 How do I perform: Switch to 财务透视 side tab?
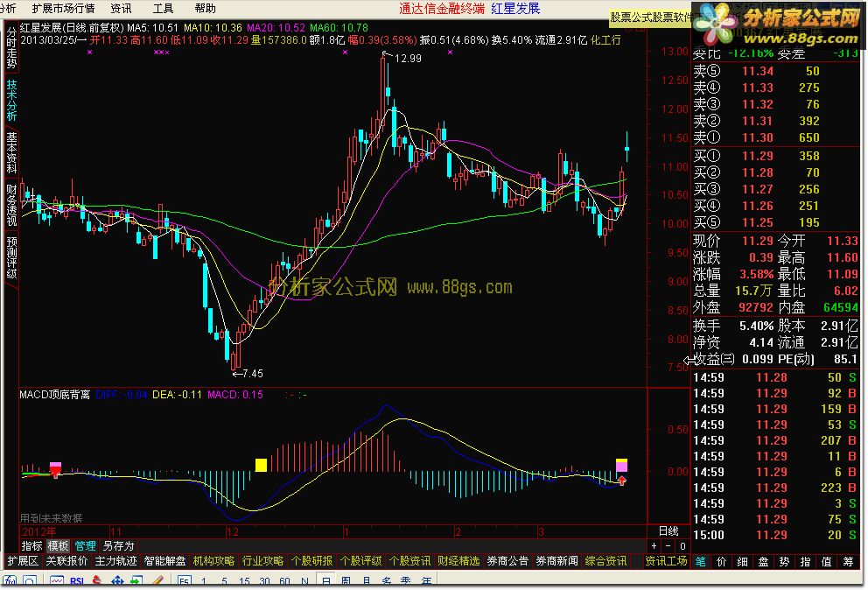tap(11, 205)
